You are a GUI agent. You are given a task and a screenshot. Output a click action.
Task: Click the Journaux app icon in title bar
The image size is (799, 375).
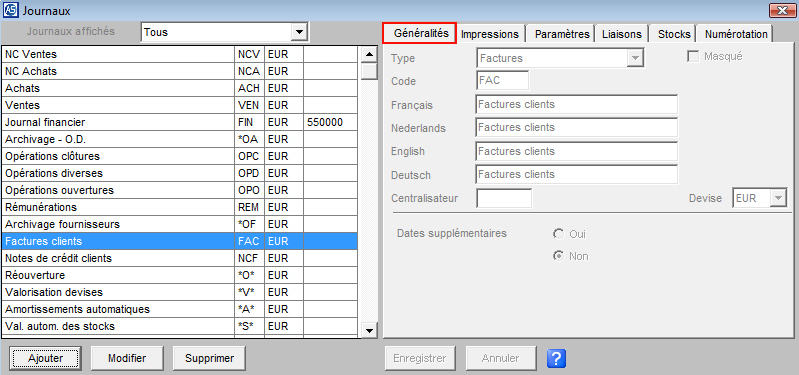pyautogui.click(x=9, y=10)
